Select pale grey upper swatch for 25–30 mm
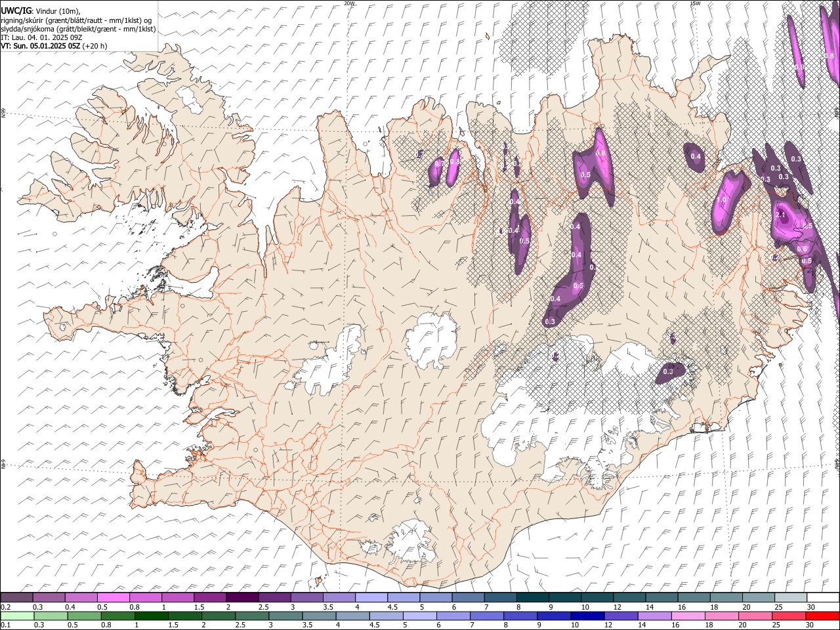The image size is (840, 630). tap(790, 597)
